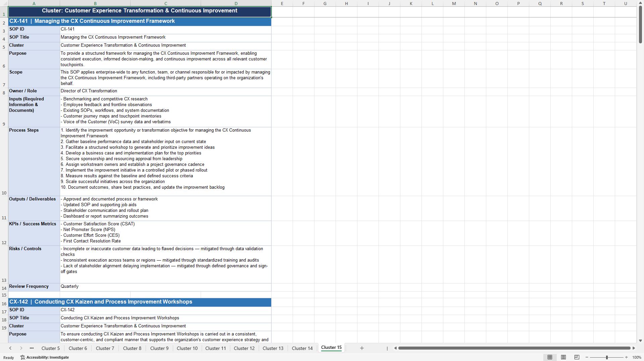Select the 'Owner / Role' label cell

point(34,91)
